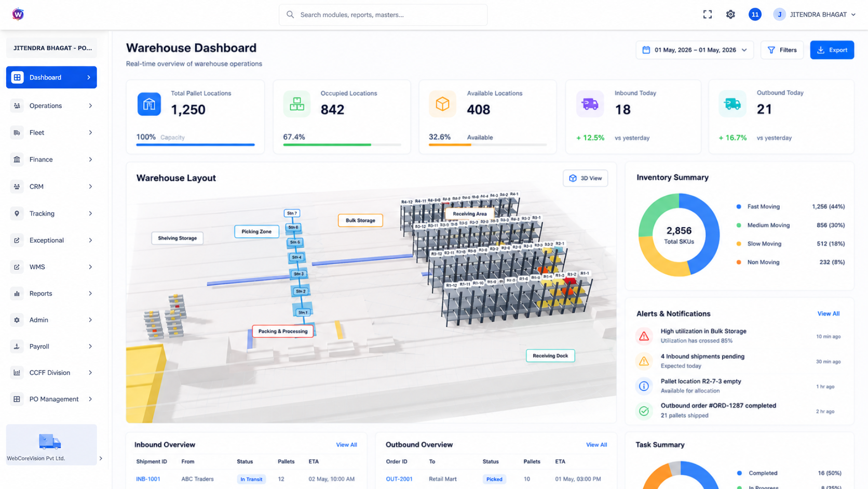
Task: Click the red high utilization alert icon
Action: pyautogui.click(x=644, y=336)
